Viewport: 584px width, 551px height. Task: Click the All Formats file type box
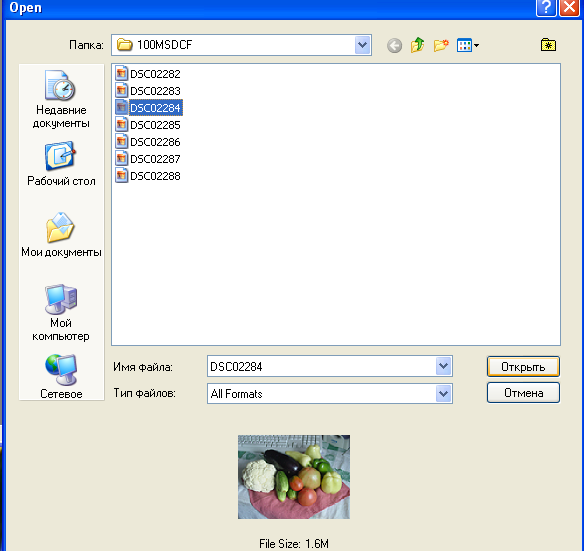(322, 393)
